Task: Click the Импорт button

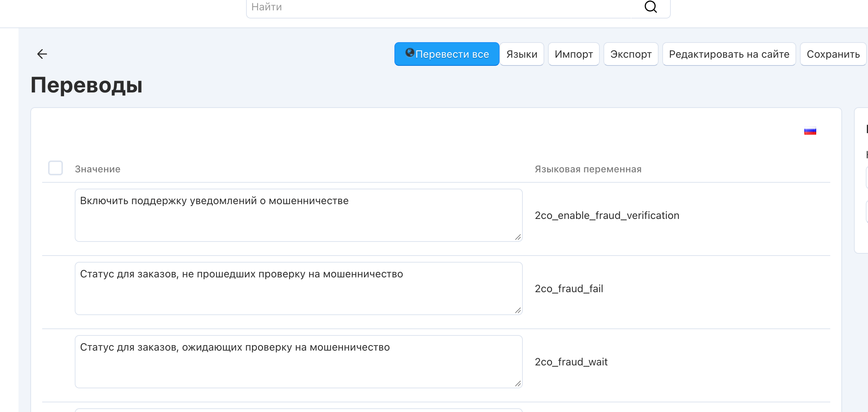Action: point(573,54)
